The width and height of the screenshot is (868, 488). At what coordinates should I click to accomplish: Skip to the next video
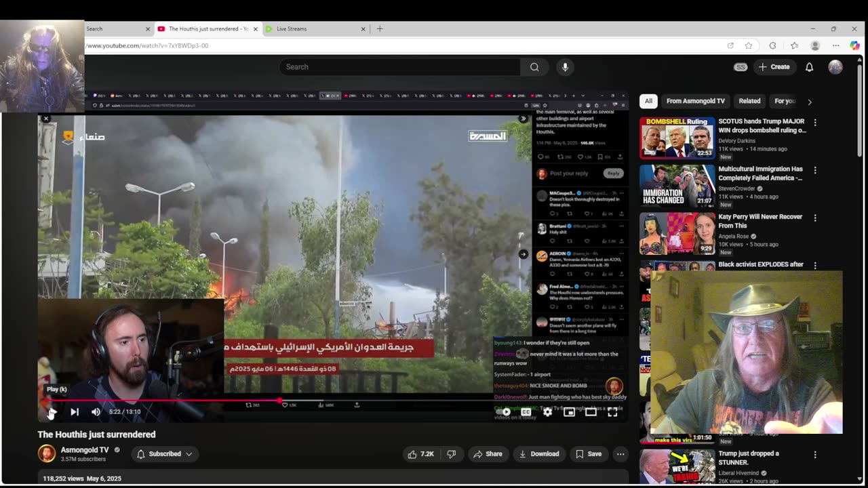pos(75,411)
